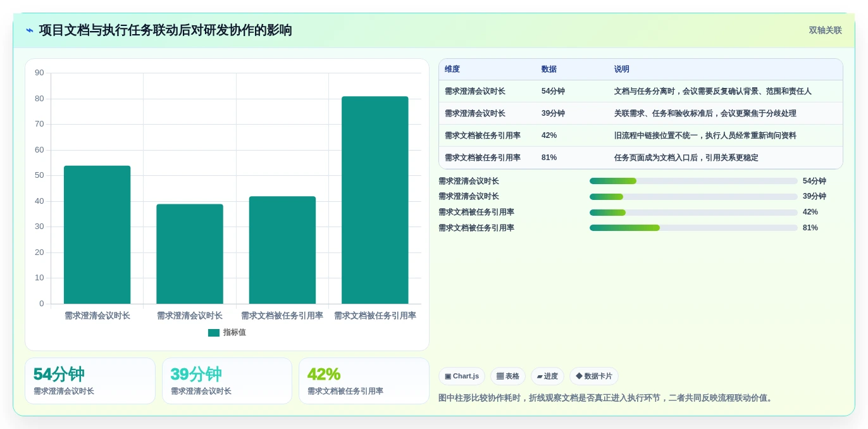
Task: Click description 文档与任务分离时，会议需要反复确认背景、范围和责任人
Action: (713, 91)
